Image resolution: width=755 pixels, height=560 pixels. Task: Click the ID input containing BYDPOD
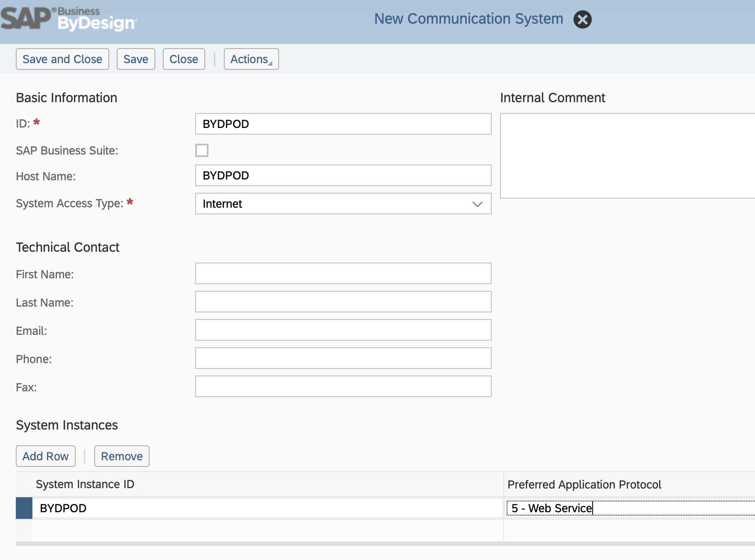coord(343,124)
